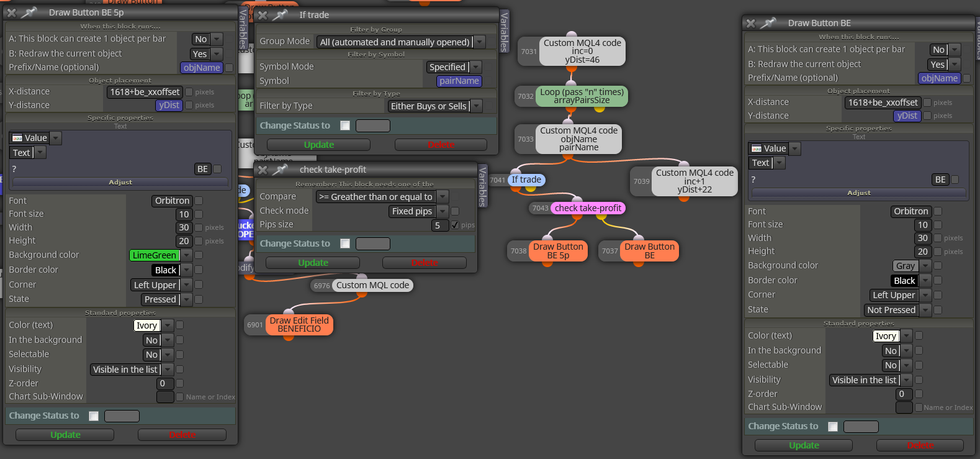This screenshot has height=459, width=980.
Task: Click node ID label 6901
Action: pyautogui.click(x=255, y=325)
